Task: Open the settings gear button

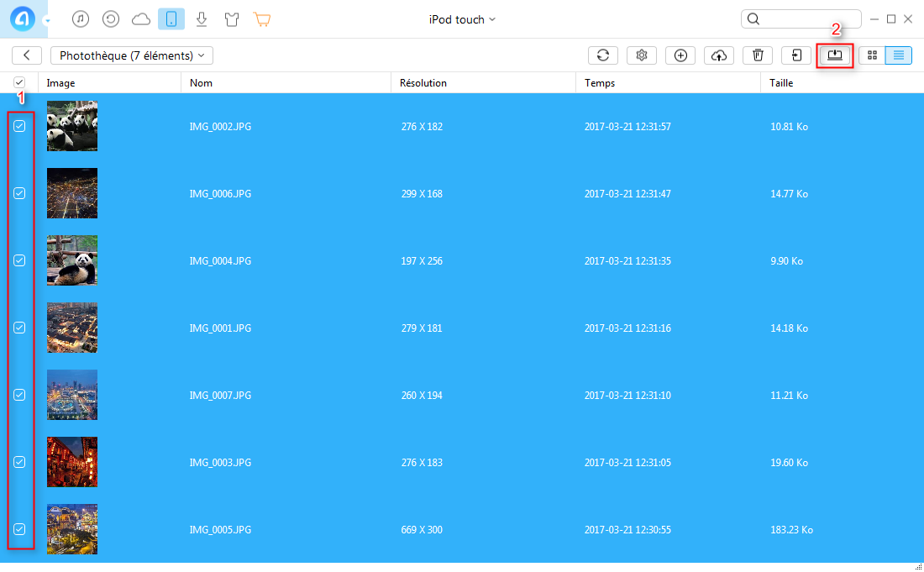Action: [x=642, y=55]
